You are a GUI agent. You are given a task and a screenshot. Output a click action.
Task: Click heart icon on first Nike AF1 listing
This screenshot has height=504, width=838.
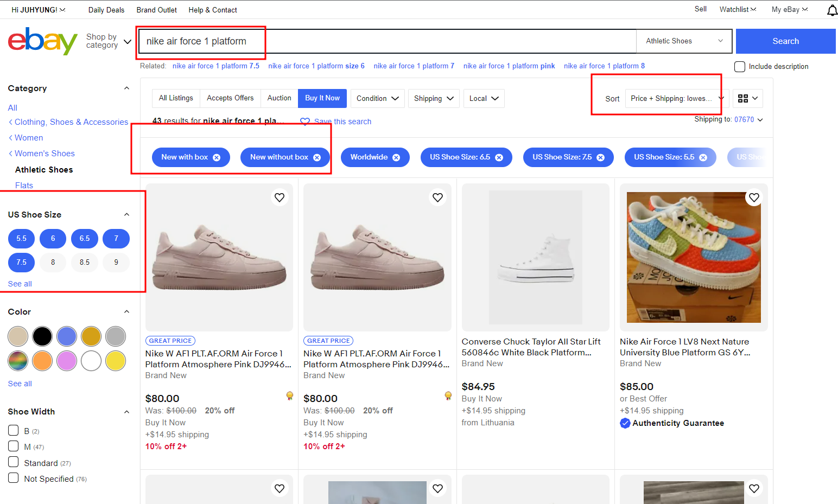coord(280,197)
